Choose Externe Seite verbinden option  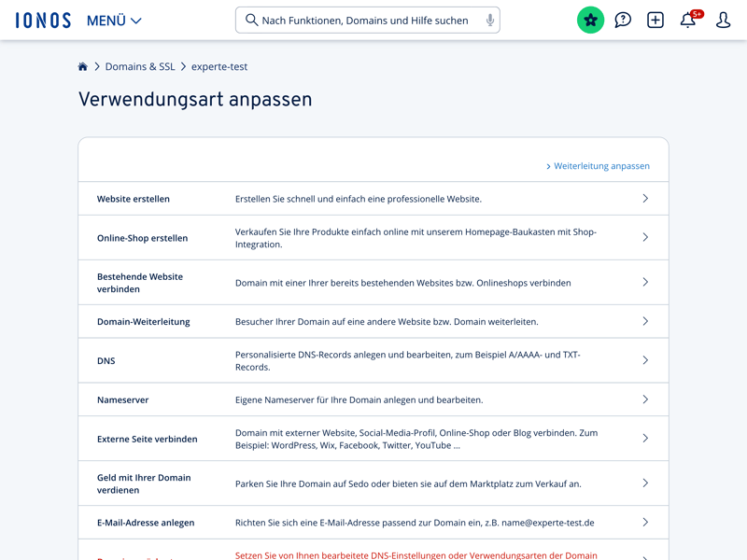click(147, 439)
